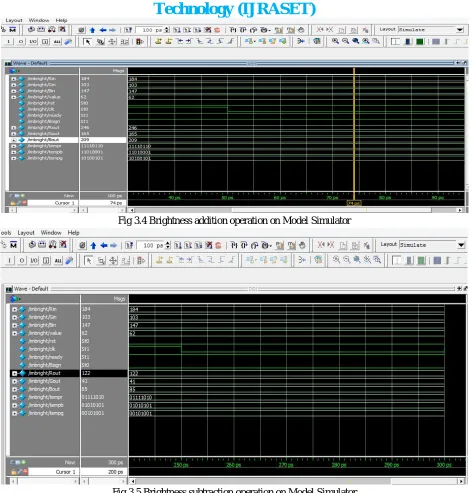Expand the /imbright/Gin signal in Fig 3.5 wave list
The width and height of the screenshot is (473, 493).
coord(15,317)
